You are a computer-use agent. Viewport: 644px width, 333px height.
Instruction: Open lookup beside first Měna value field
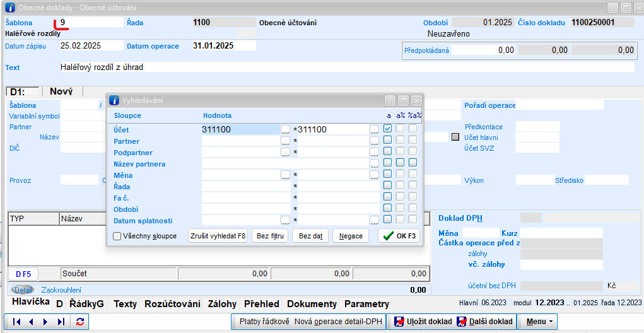point(285,175)
